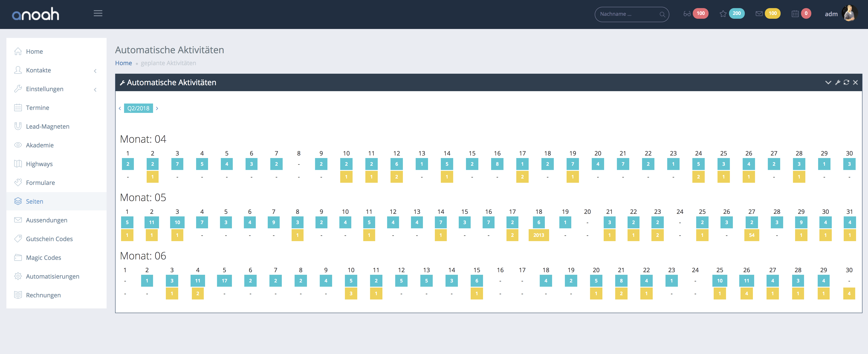Expand the Einstellungen submenu arrow
Image resolution: width=868 pixels, height=354 pixels.
coord(95,90)
